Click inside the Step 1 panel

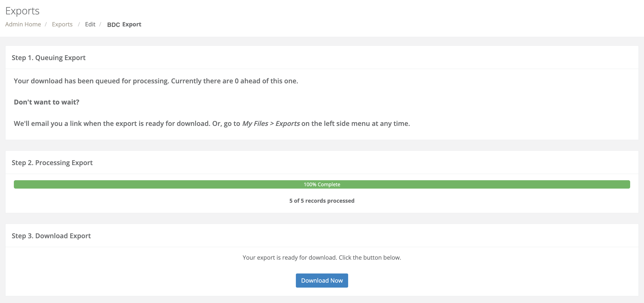tap(321, 104)
